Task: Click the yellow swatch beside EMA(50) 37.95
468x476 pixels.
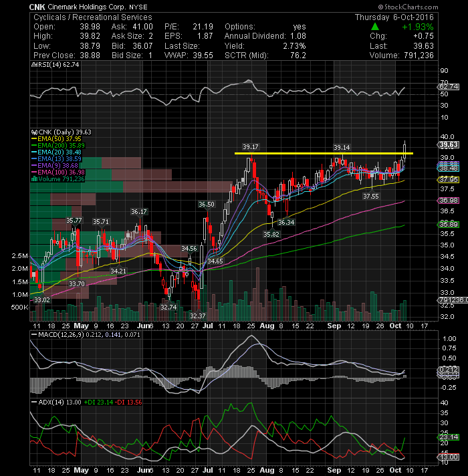Action: 34,139
